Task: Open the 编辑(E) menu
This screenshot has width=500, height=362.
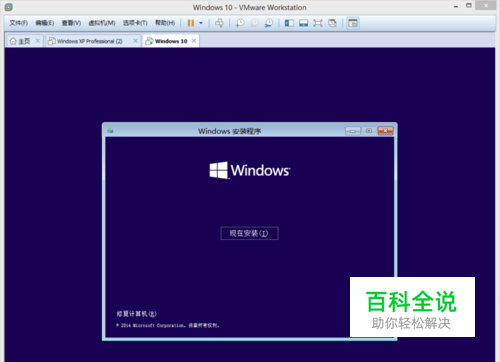Action: [45, 23]
